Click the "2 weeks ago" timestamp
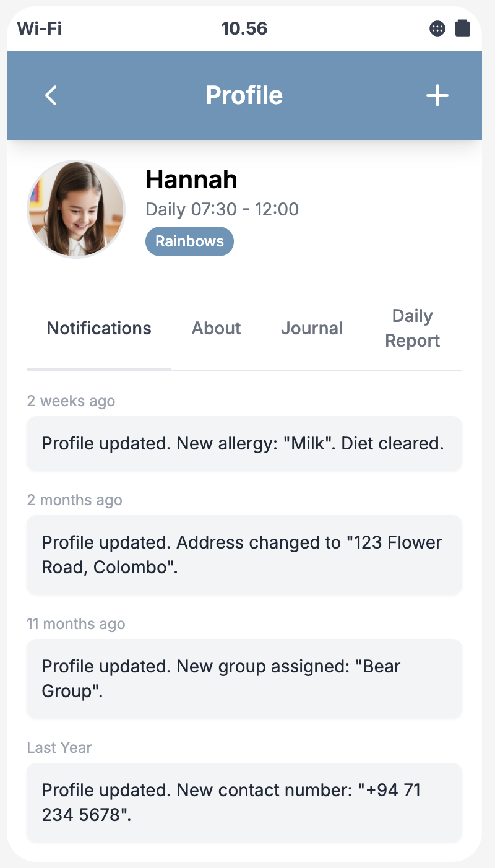Viewport: 495px width, 868px height. [x=71, y=401]
